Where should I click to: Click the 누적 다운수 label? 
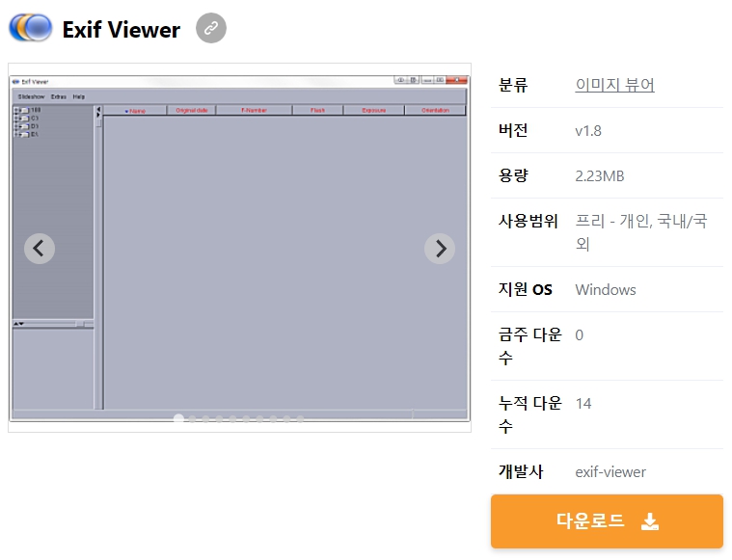pos(529,414)
